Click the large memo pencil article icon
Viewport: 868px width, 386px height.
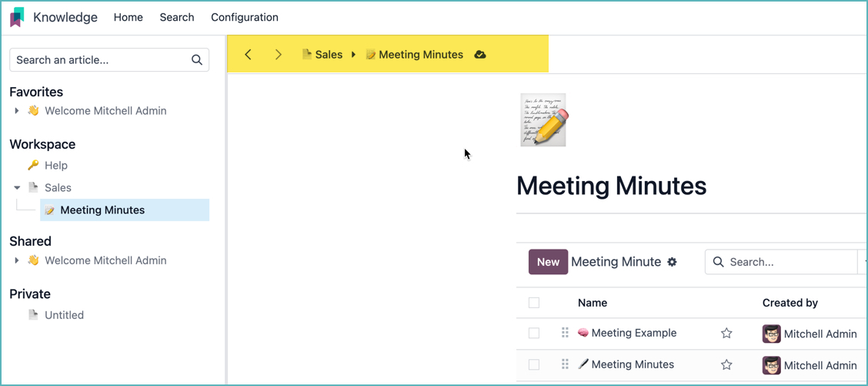pos(543,120)
